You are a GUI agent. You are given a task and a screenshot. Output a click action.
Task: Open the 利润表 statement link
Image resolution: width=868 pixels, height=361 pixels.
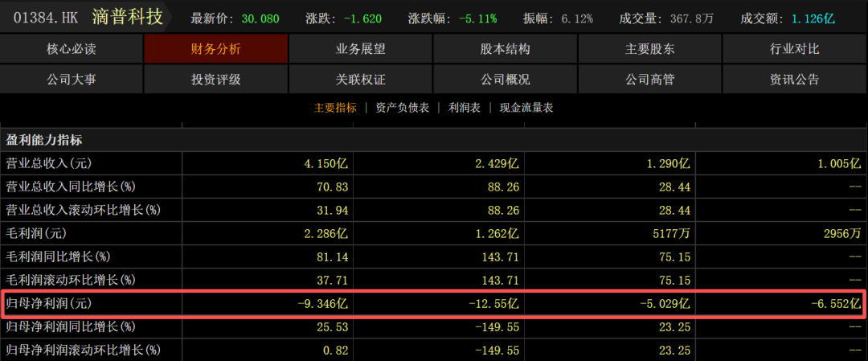tap(464, 108)
